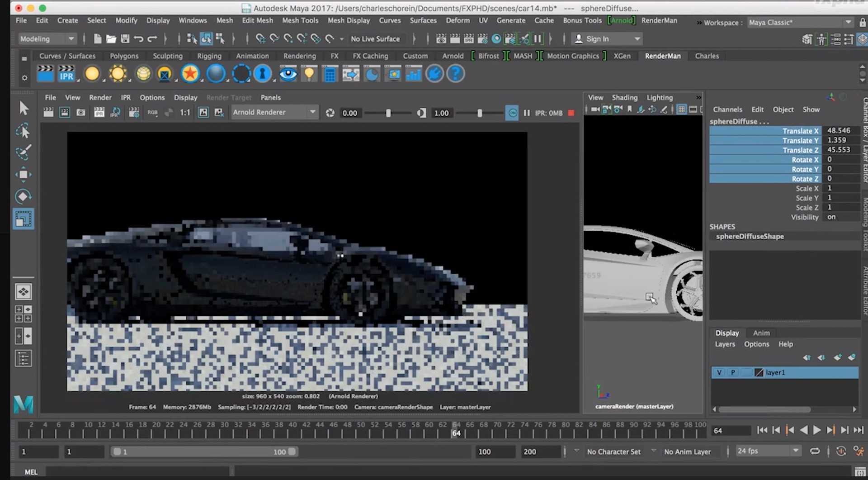
Task: Click the dashed circle shelf icon
Action: (241, 74)
